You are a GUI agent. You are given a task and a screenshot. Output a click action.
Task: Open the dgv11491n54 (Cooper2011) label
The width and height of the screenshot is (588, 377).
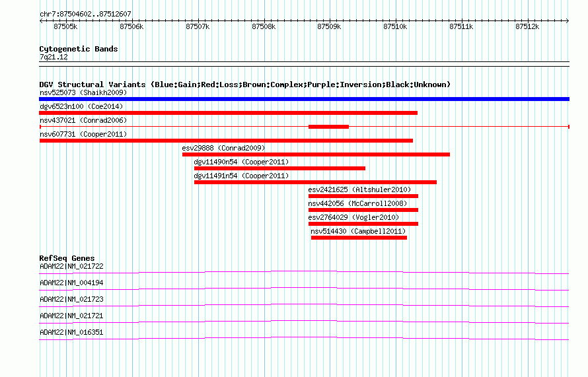tap(241, 176)
